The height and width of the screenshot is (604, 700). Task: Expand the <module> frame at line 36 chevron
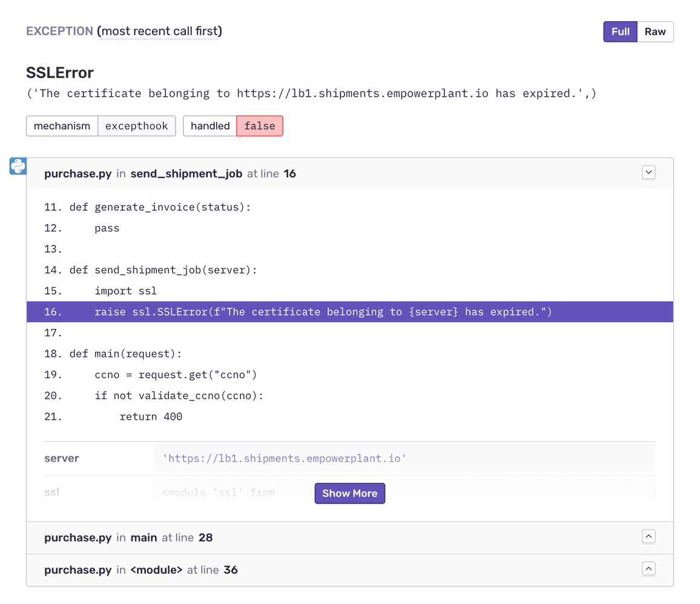[649, 569]
